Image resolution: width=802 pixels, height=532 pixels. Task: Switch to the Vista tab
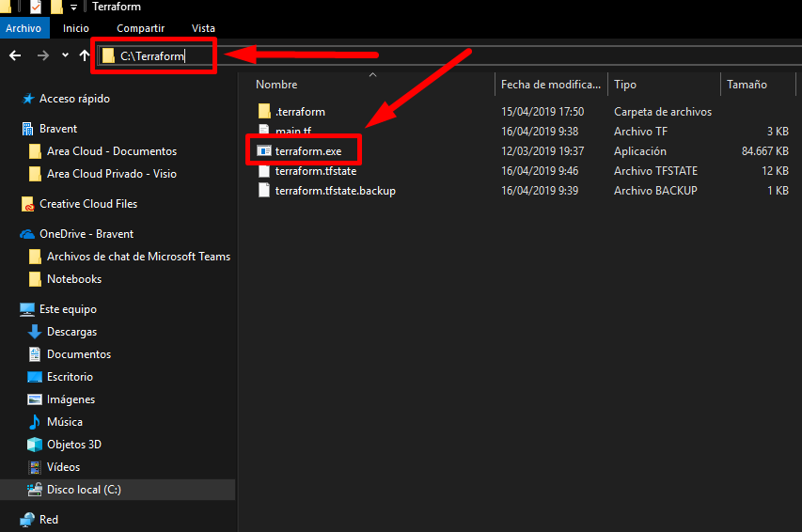pos(203,28)
